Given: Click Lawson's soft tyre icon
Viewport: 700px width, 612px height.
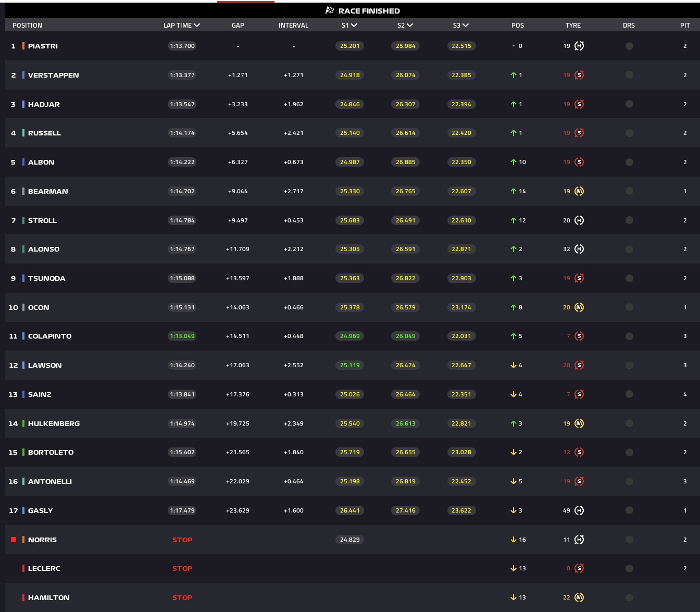Looking at the screenshot, I should pos(579,365).
